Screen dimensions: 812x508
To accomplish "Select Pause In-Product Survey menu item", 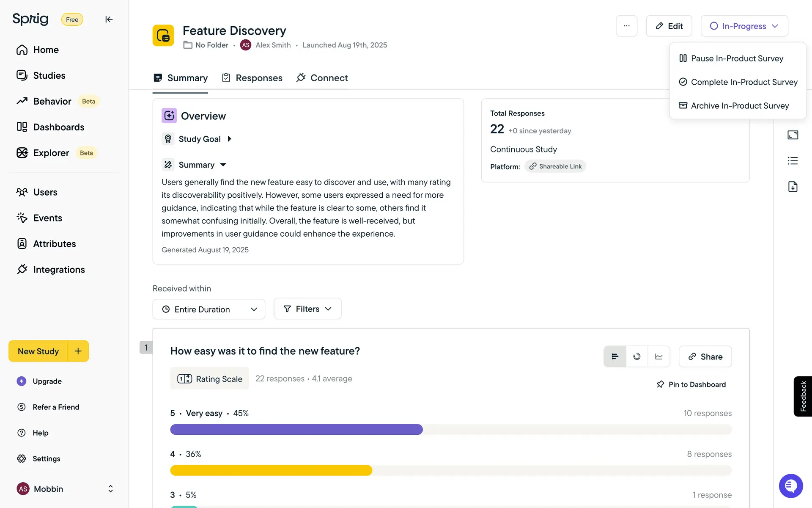I will 737,58.
